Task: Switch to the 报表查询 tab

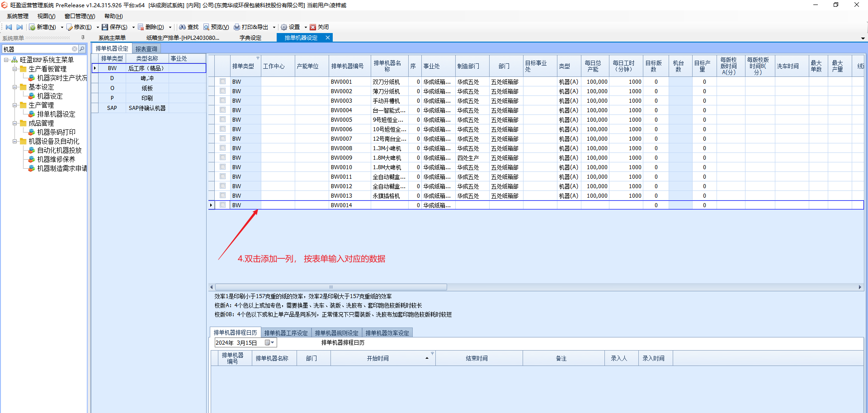Action: tap(146, 49)
